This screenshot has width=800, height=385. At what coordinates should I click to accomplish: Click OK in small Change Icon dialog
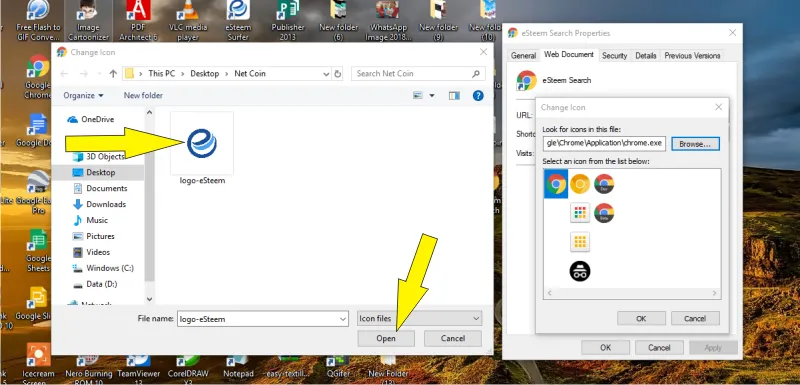point(641,318)
